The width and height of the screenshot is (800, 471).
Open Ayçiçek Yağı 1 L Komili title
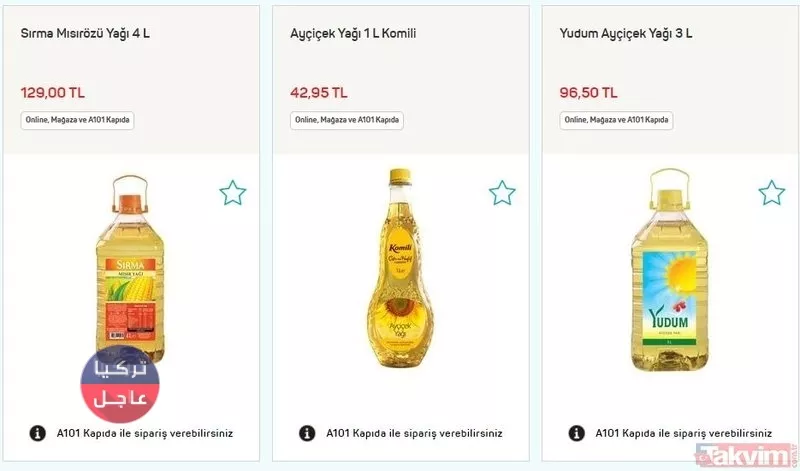click(x=353, y=33)
